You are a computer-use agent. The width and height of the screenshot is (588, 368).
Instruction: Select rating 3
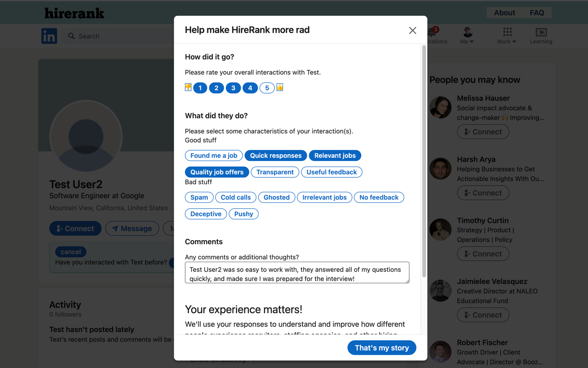(233, 88)
